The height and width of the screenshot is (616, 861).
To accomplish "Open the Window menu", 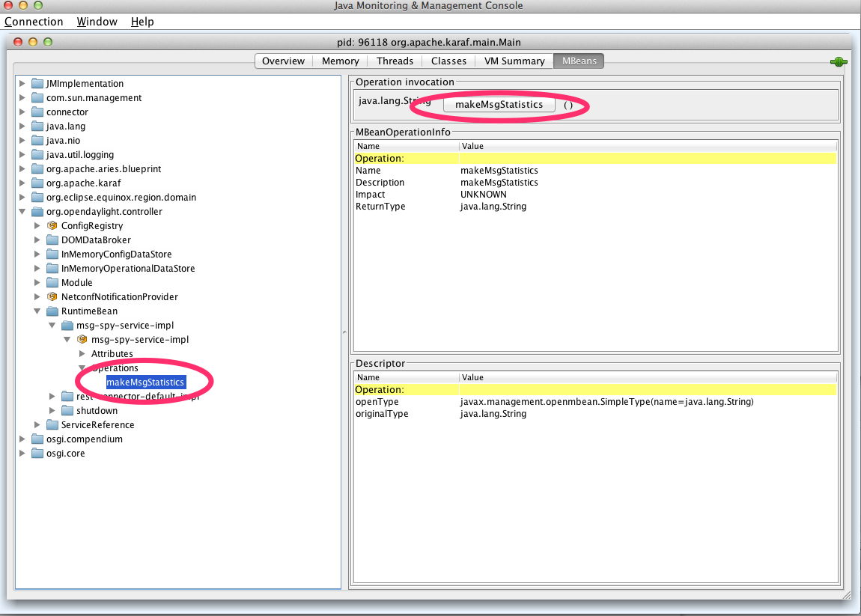I will (97, 22).
